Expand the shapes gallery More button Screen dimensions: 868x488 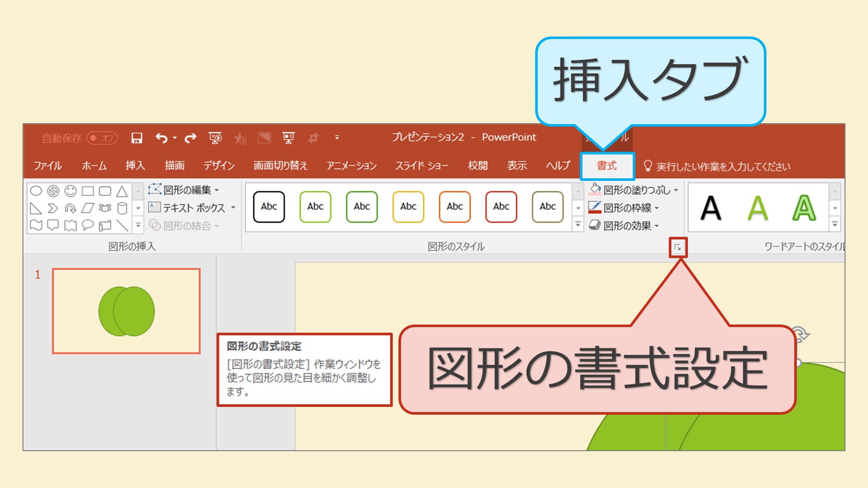138,225
